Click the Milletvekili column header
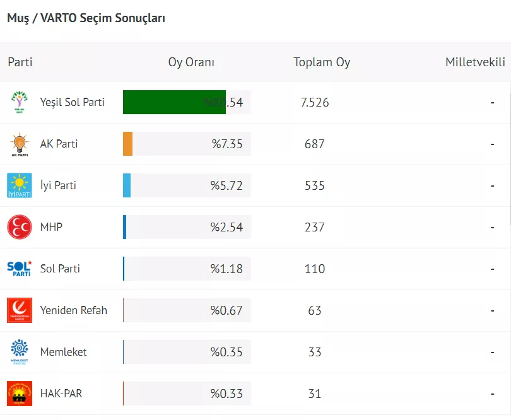 click(475, 62)
